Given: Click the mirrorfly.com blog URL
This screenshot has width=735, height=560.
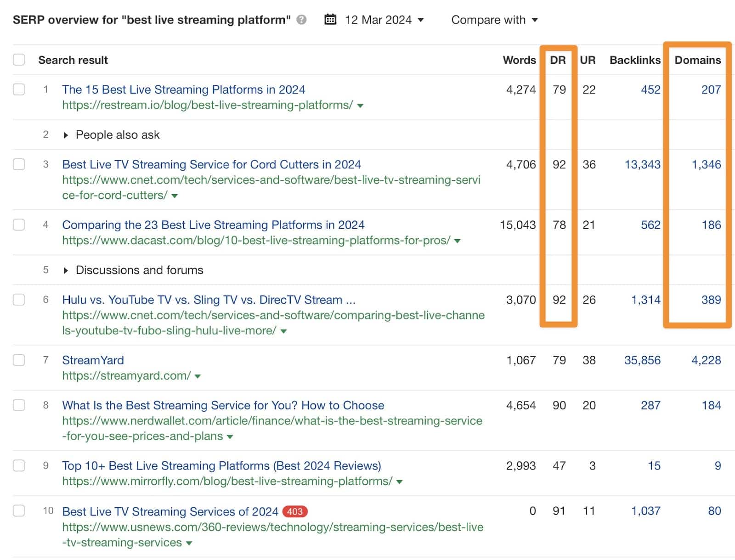Looking at the screenshot, I should point(227,482).
